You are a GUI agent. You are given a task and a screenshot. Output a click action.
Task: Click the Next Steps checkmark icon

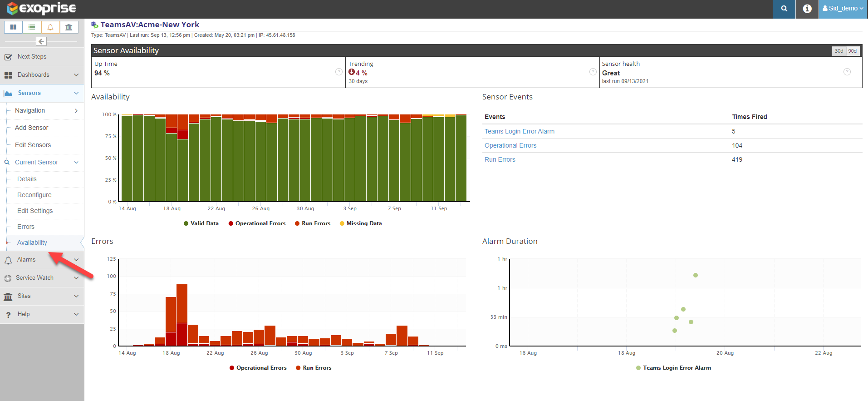point(8,57)
